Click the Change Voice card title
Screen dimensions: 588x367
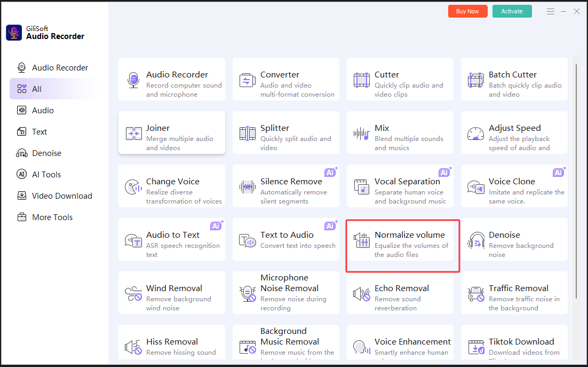coord(172,182)
